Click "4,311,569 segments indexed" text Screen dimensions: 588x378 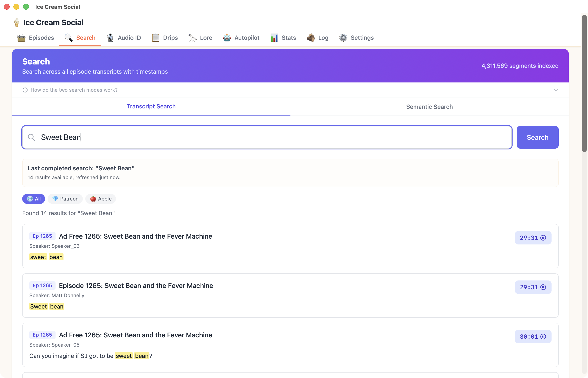[520, 66]
